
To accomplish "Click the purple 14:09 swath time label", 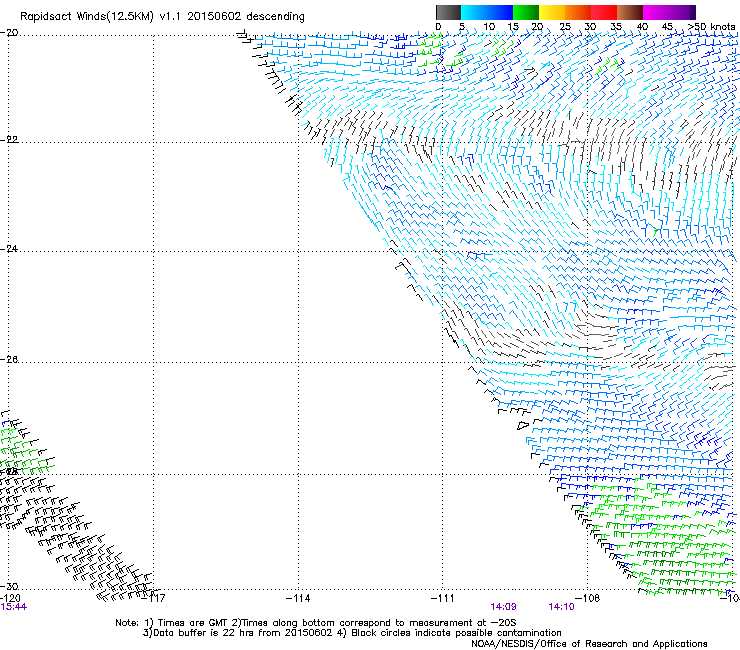I will (x=504, y=607).
